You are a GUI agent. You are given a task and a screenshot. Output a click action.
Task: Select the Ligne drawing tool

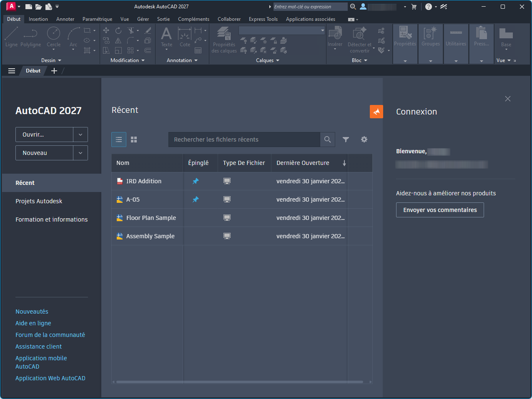[x=12, y=37]
